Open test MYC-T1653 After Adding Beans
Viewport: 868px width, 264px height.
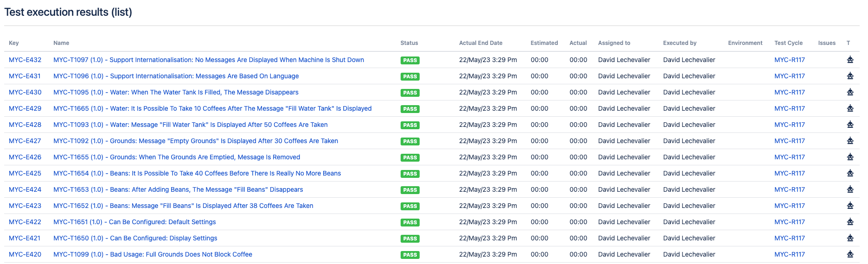click(x=178, y=189)
